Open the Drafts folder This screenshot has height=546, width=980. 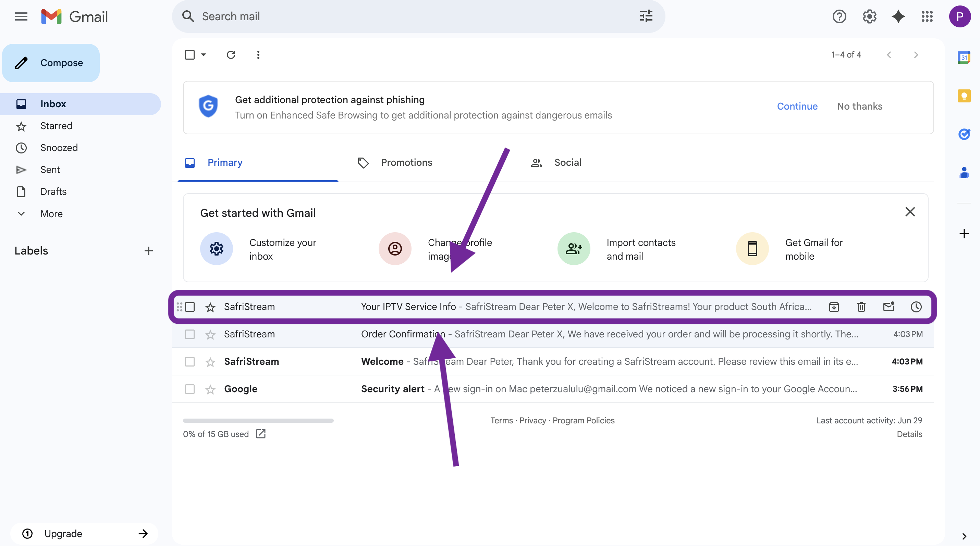(80, 191)
